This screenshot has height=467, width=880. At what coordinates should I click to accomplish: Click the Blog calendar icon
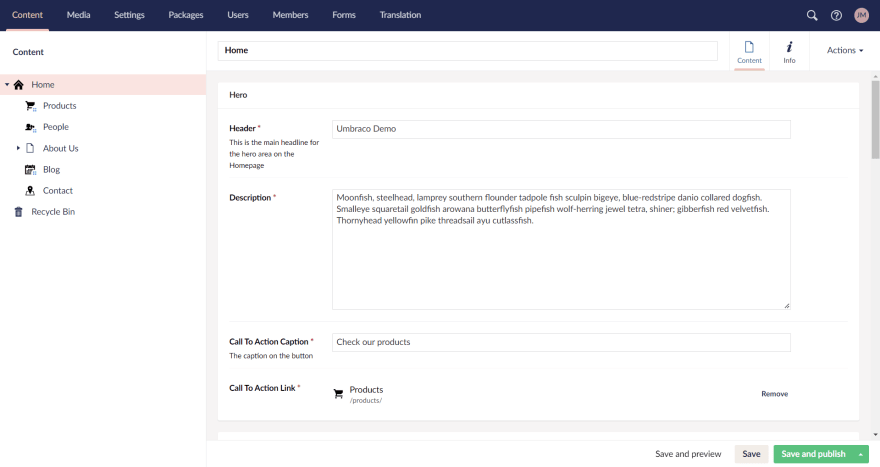pos(30,170)
